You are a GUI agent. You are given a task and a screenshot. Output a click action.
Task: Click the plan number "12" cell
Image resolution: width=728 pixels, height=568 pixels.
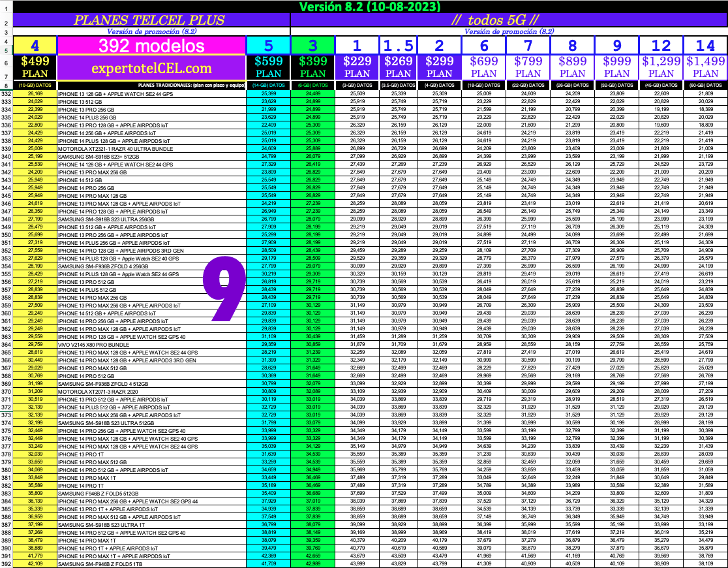pyautogui.click(x=661, y=45)
